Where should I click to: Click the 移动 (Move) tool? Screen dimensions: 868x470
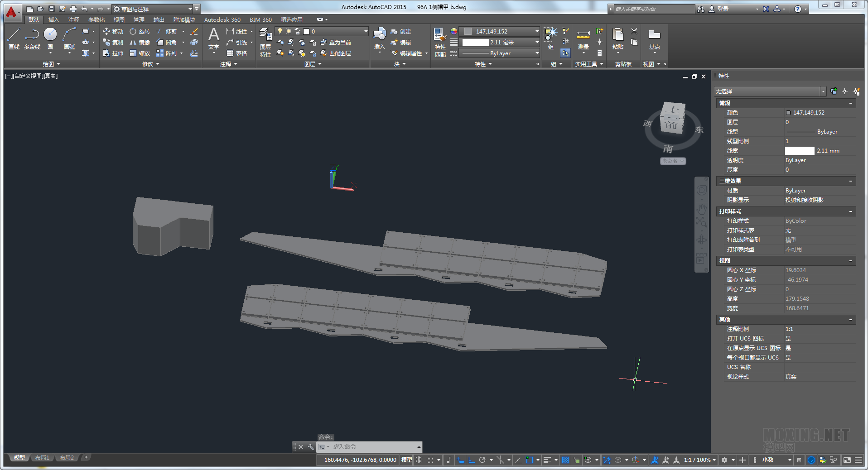pos(113,31)
